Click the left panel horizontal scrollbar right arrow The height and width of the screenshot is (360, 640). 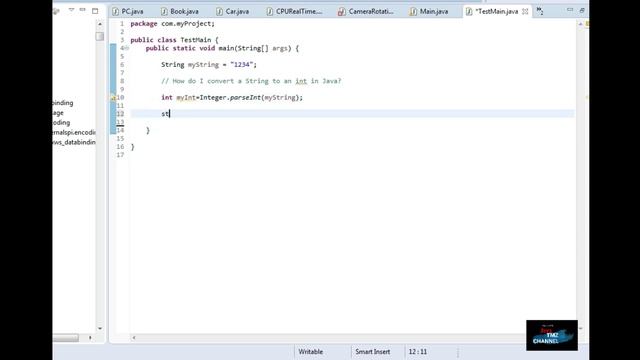90,338
